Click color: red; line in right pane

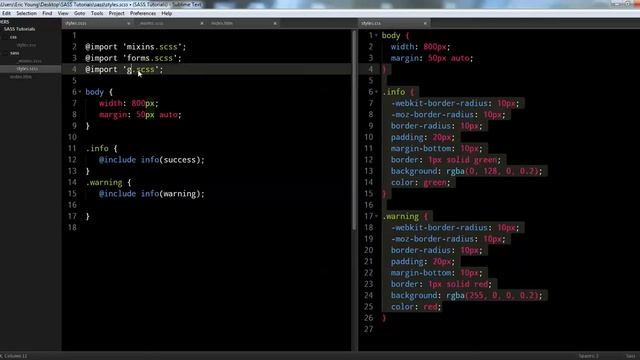point(416,307)
